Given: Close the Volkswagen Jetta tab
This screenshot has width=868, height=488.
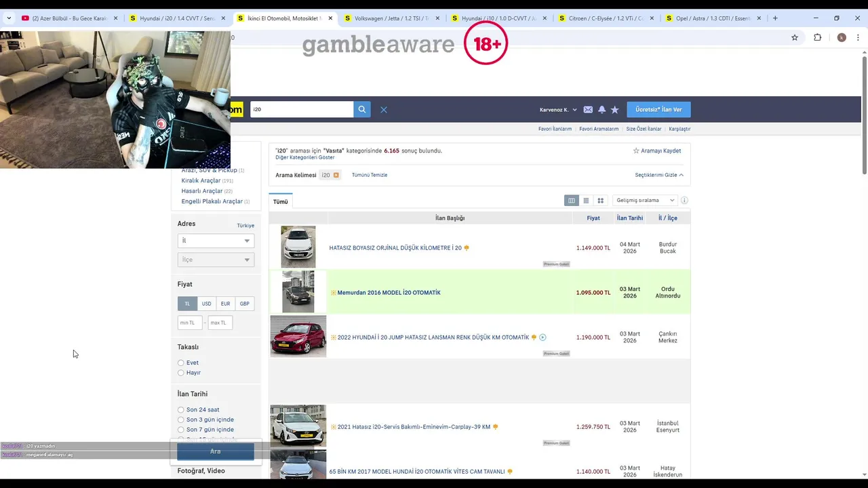Looking at the screenshot, I should [x=437, y=18].
